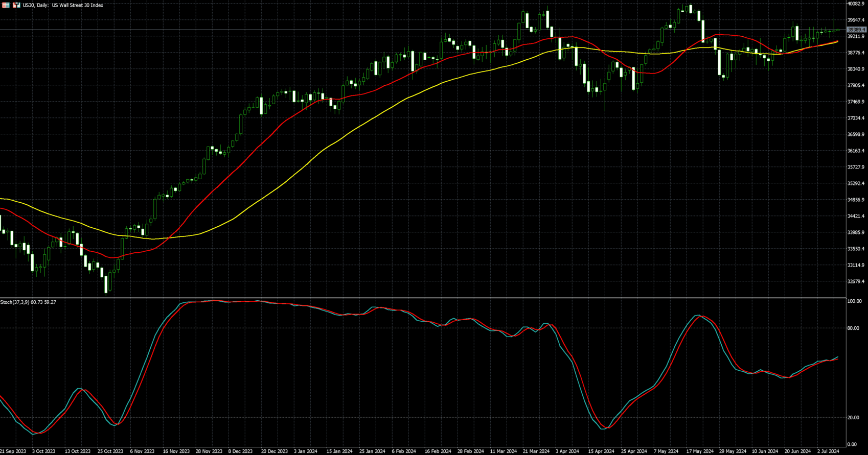Screen dimensions: 868x455
Task: Click the 100.00 stochastic scale label
Action: (854, 301)
